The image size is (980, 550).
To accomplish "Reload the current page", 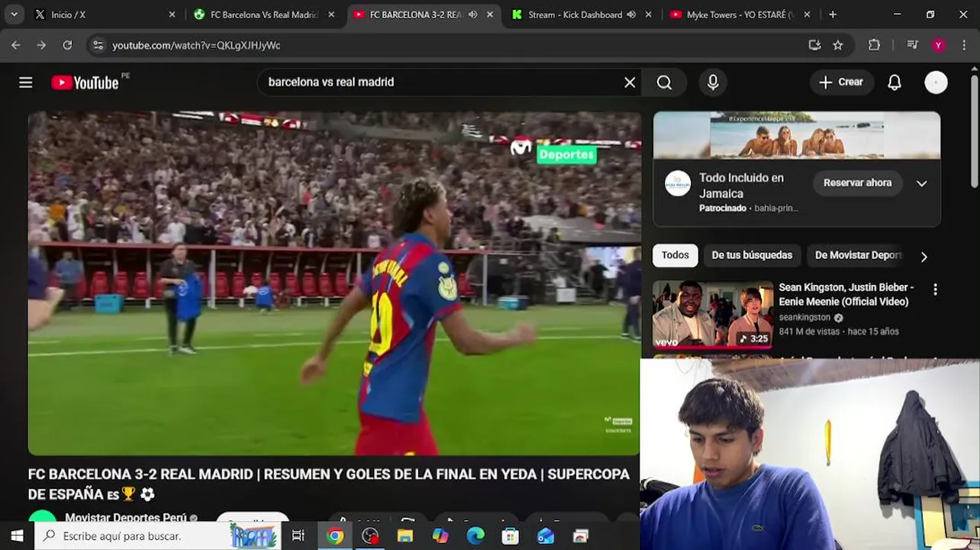I will point(67,45).
